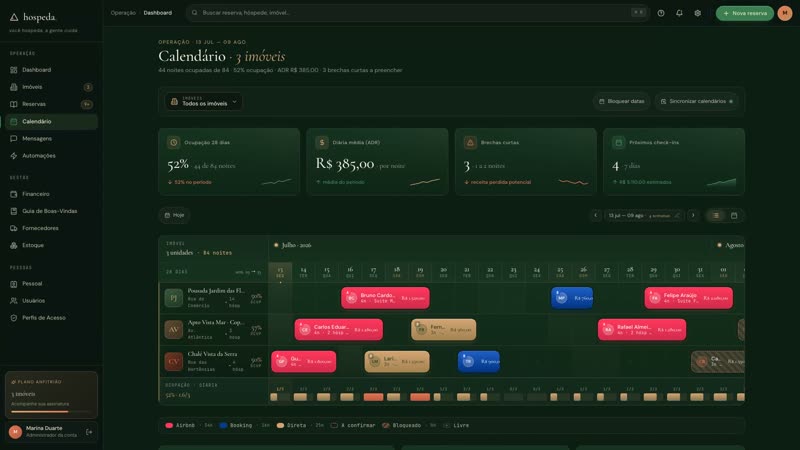Click the M user avatar in top bar
This screenshot has width=800, height=450.
click(785, 13)
